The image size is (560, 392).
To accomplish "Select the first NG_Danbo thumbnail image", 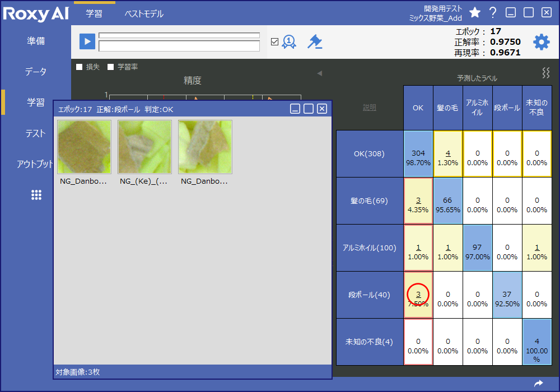I will (84, 147).
